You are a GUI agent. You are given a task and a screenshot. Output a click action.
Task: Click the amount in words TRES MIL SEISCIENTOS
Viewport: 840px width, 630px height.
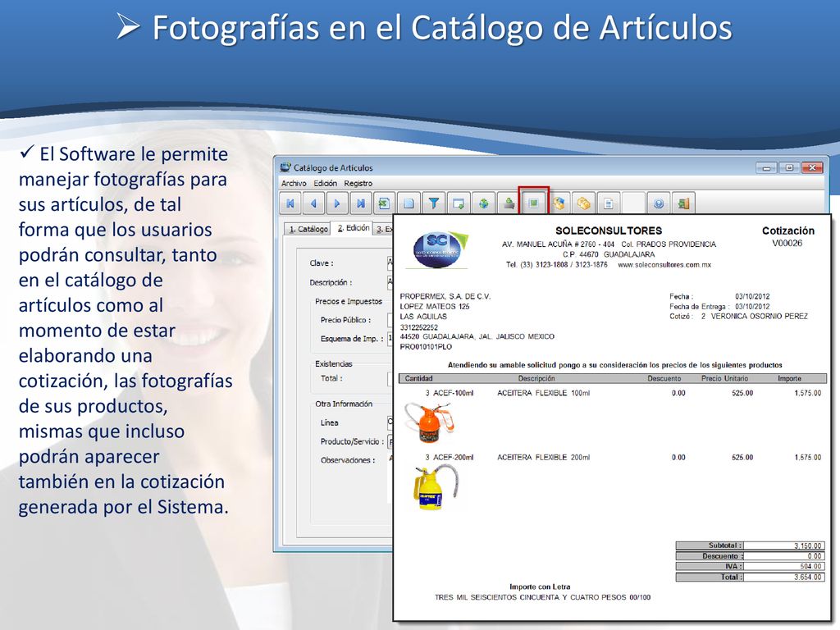pos(542,597)
